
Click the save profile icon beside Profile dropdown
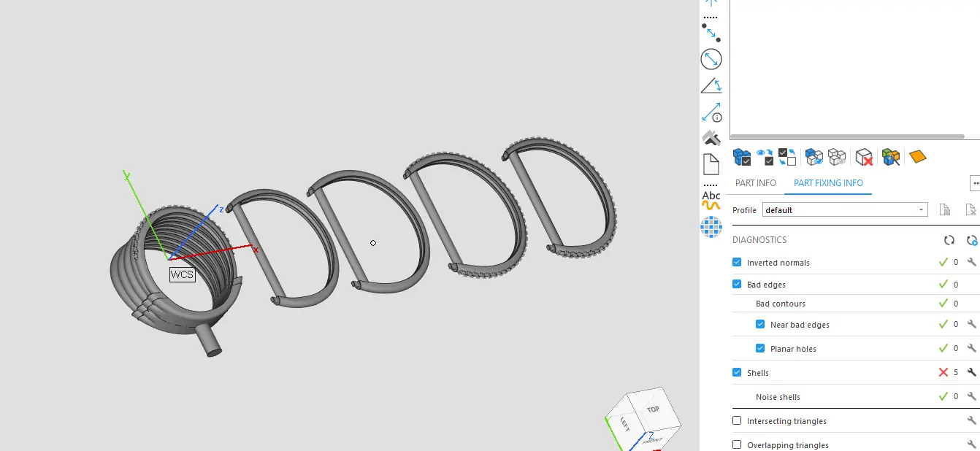(944, 210)
